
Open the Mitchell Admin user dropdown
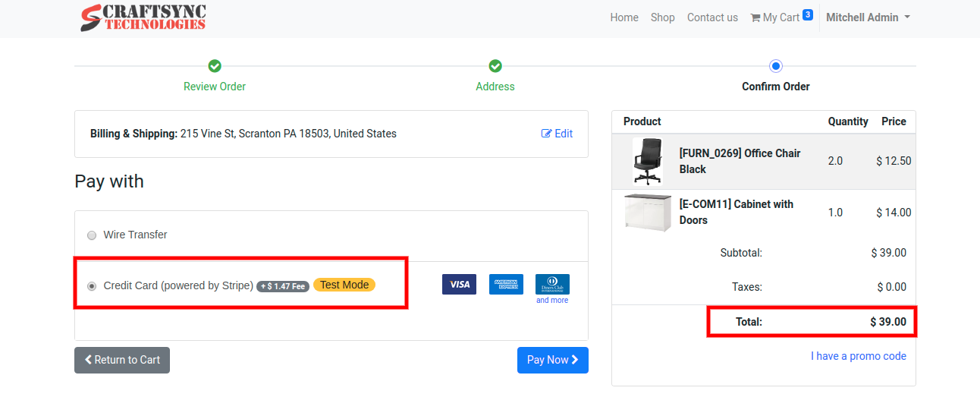[x=868, y=17]
